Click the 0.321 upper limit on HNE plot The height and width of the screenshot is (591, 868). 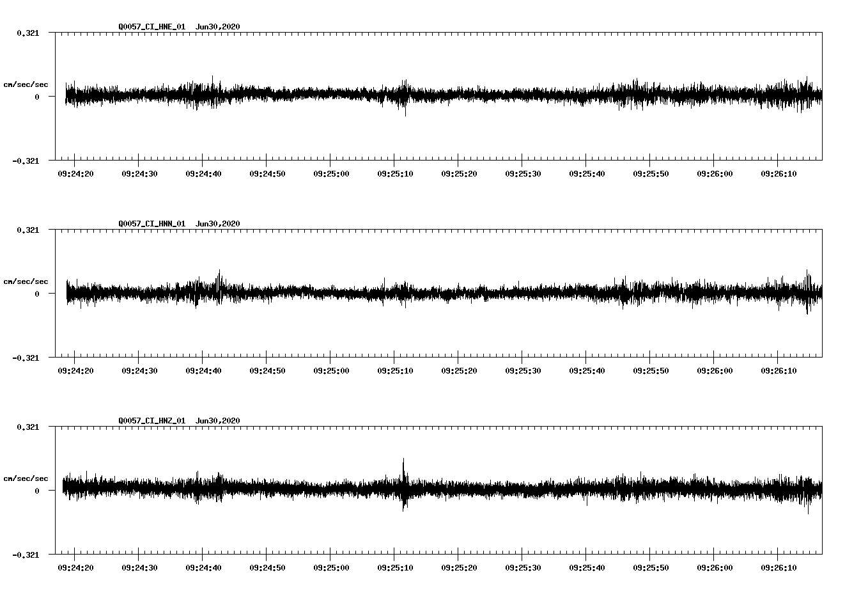(x=27, y=33)
